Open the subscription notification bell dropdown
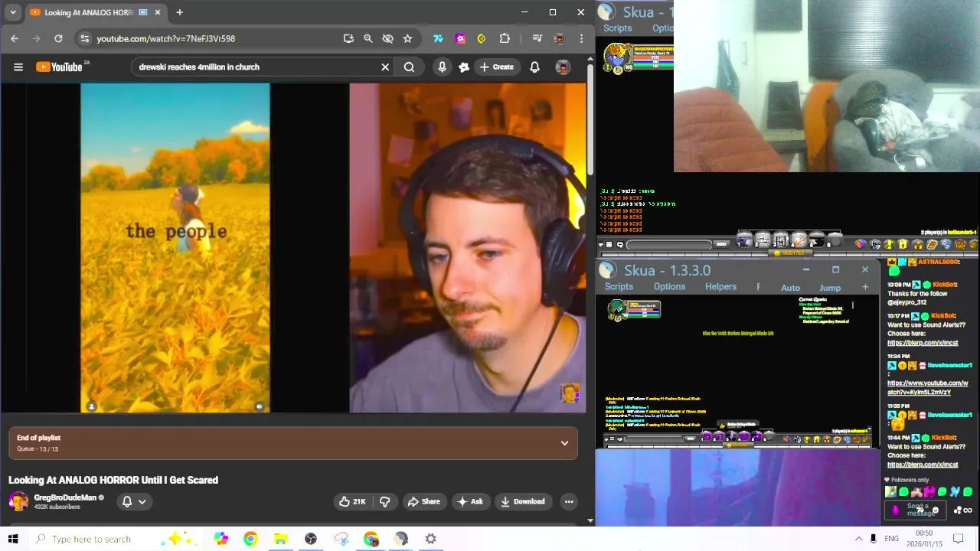The height and width of the screenshot is (551, 980). [x=134, y=501]
